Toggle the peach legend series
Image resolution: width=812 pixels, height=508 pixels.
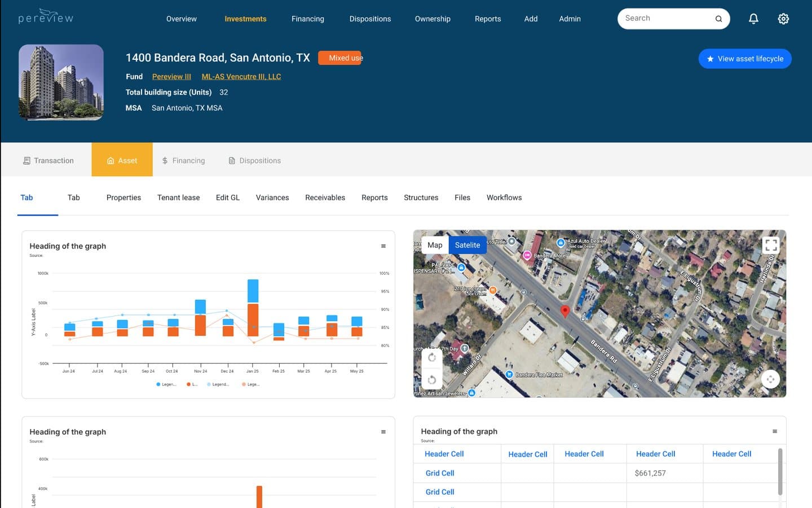click(251, 384)
